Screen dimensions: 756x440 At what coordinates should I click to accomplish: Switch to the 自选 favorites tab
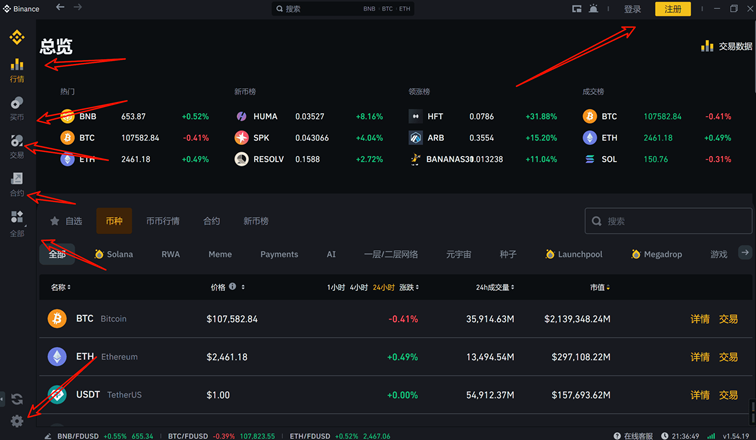pos(66,221)
